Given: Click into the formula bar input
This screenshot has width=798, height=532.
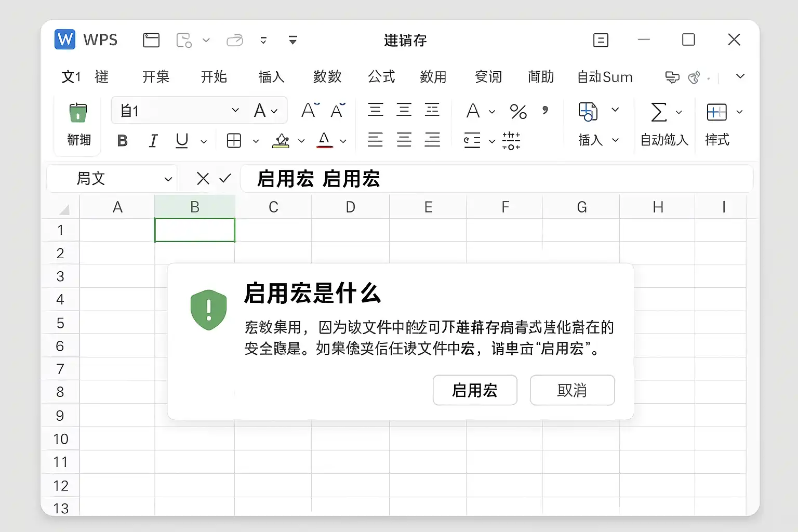Looking at the screenshot, I should click(x=497, y=179).
